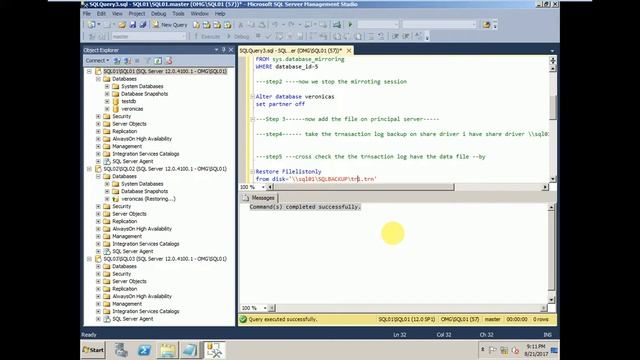
Task: Open the editor zoom 100% dropdown
Action: pos(263,187)
